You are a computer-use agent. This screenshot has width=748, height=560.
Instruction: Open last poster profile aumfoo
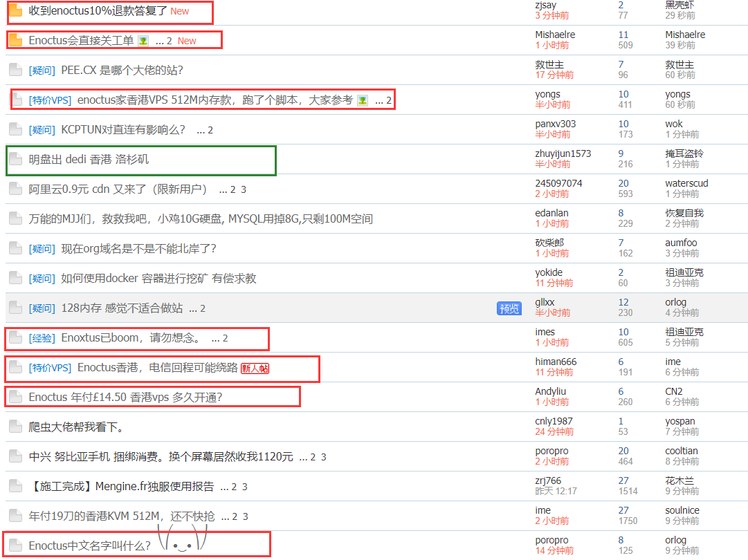point(681,243)
